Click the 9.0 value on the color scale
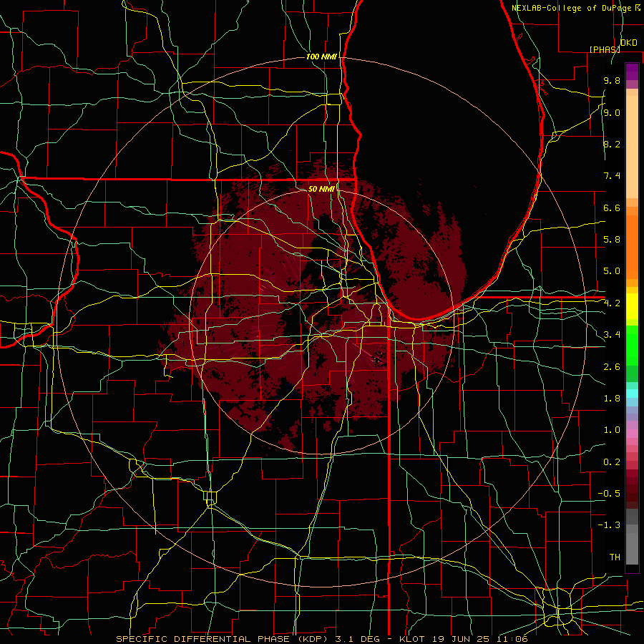The image size is (644, 644). click(x=612, y=112)
